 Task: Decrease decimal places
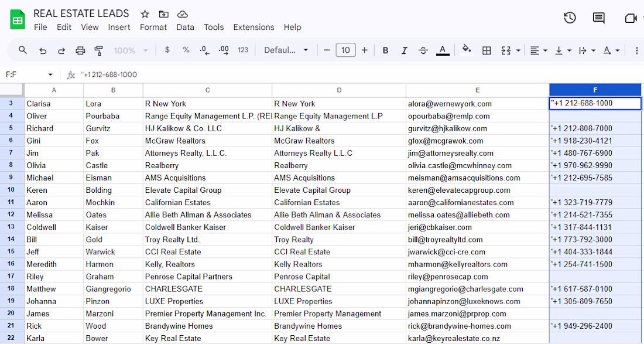click(204, 50)
